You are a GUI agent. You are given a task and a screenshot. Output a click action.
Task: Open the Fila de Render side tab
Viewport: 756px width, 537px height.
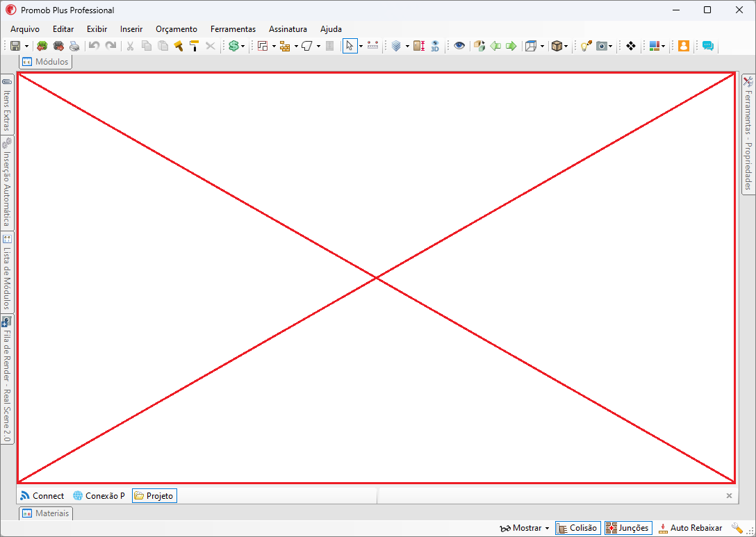[7, 379]
